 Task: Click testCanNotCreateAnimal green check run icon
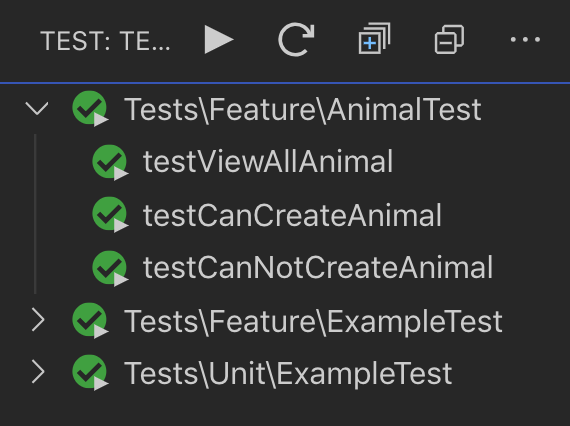pos(110,268)
